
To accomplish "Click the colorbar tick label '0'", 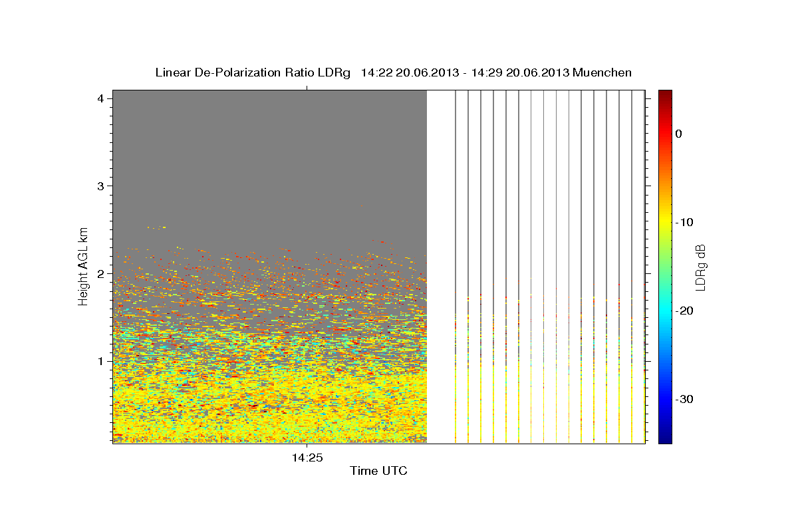I will point(679,134).
